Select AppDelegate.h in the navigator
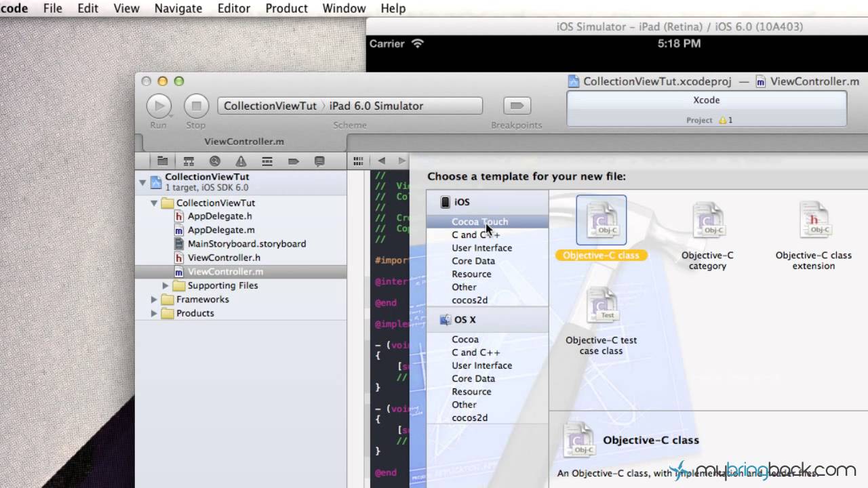 pyautogui.click(x=220, y=216)
